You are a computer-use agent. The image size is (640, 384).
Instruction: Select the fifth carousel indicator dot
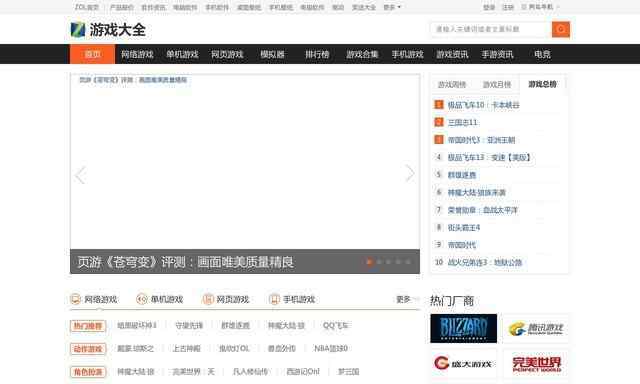coord(408,262)
